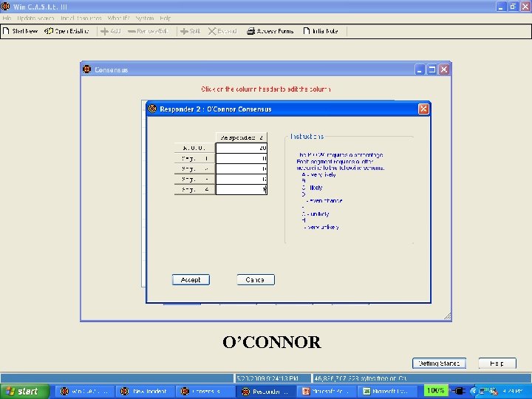Click the Add plus toolbar icon
This screenshot has width=532, height=399.
point(104,31)
